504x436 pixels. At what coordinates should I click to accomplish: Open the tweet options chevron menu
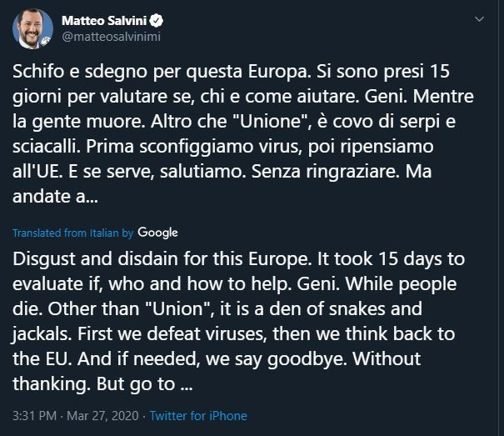coord(478,18)
